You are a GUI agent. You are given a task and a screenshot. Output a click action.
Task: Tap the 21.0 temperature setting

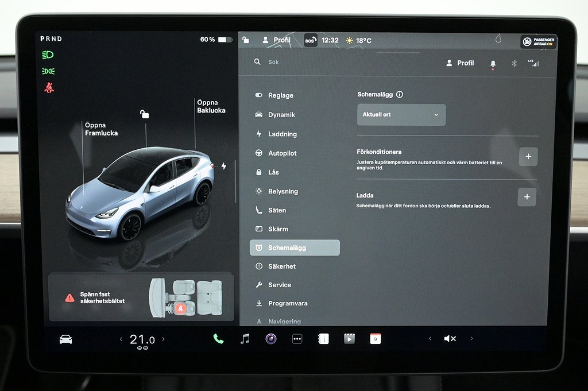pos(142,340)
